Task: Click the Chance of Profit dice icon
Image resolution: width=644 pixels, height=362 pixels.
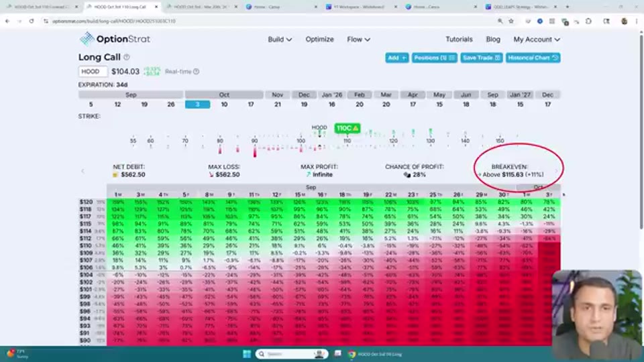Action: coord(407,175)
